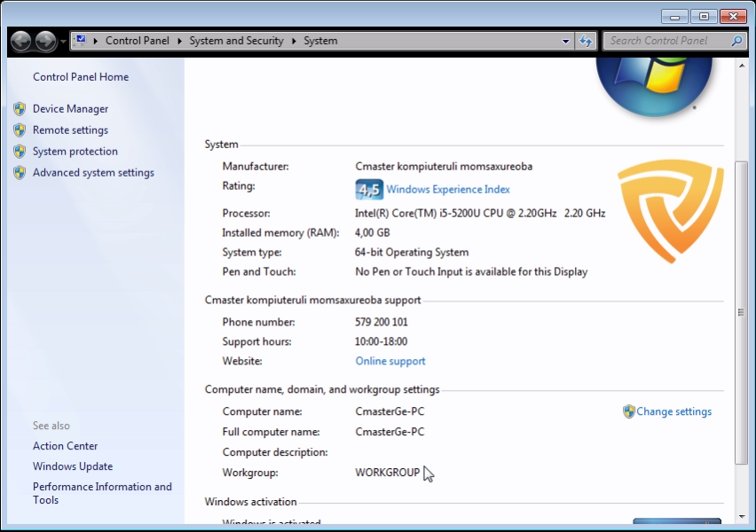The image size is (756, 532).
Task: Select 'WORKGROUP' workgroup value
Action: click(388, 473)
